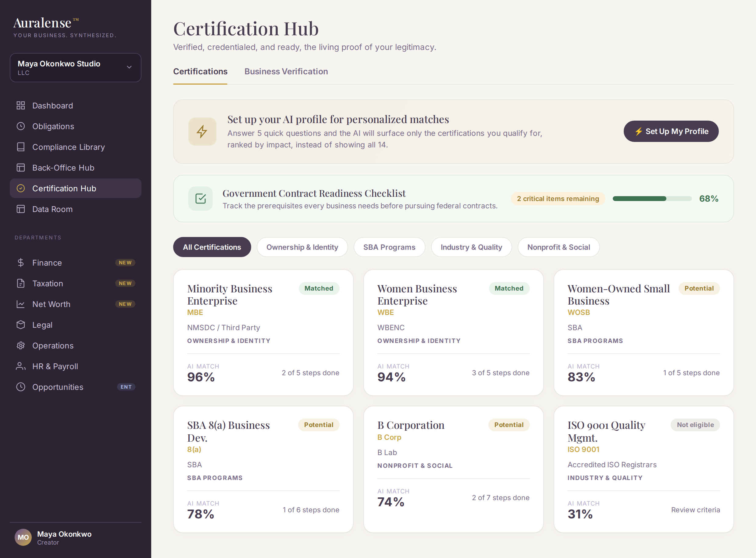This screenshot has height=558, width=756.
Task: Open Obligations from the sidebar
Action: click(75, 126)
